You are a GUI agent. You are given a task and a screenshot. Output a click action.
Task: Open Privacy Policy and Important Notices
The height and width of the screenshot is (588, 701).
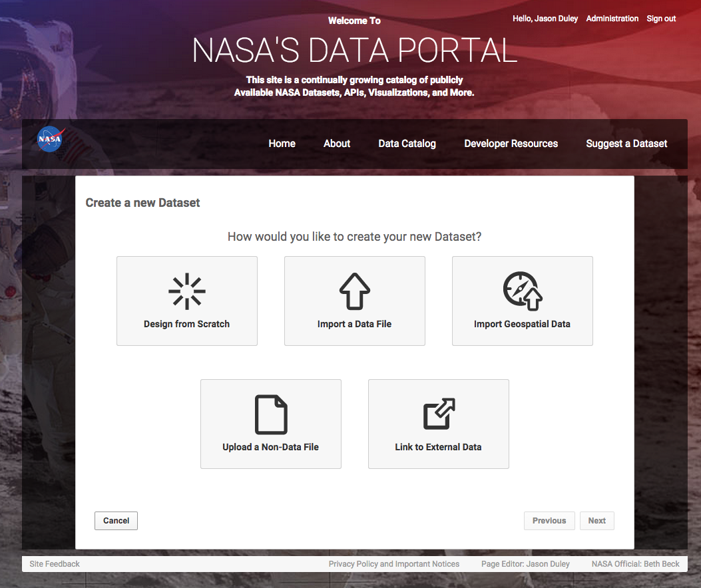[x=394, y=564]
